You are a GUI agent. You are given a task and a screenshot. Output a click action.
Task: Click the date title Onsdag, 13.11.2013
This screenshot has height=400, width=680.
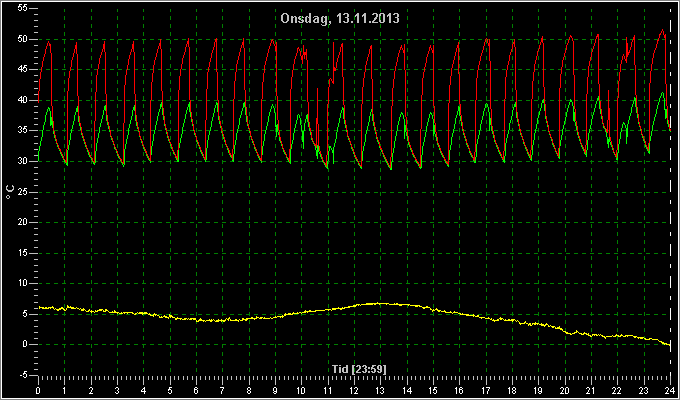tap(340, 19)
